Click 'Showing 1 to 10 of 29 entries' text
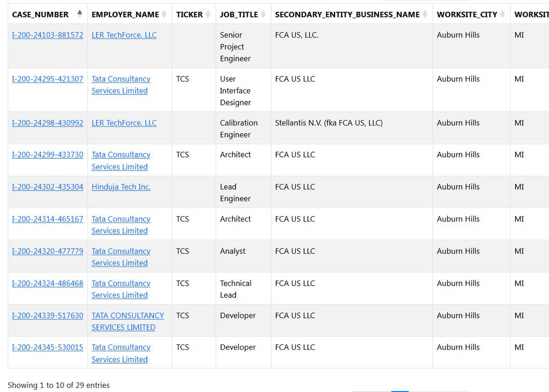549x392 pixels. point(59,385)
